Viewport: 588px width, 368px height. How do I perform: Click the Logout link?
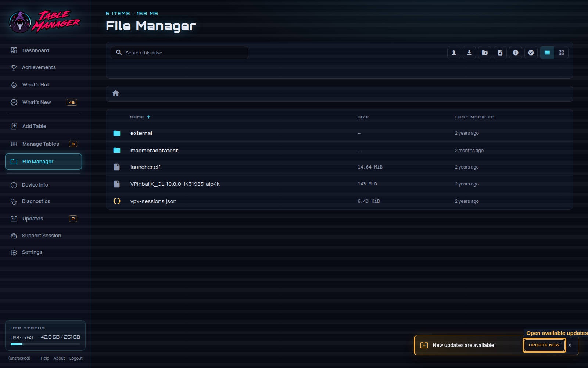click(76, 358)
